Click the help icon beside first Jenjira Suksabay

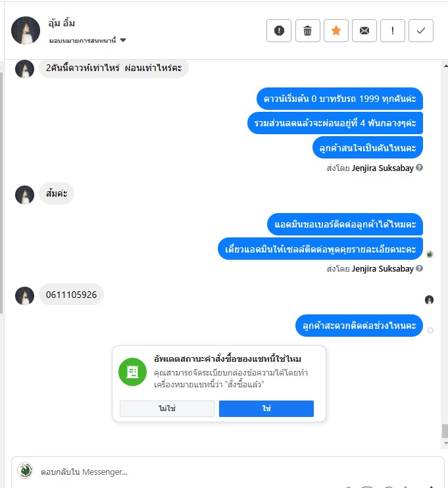419,168
